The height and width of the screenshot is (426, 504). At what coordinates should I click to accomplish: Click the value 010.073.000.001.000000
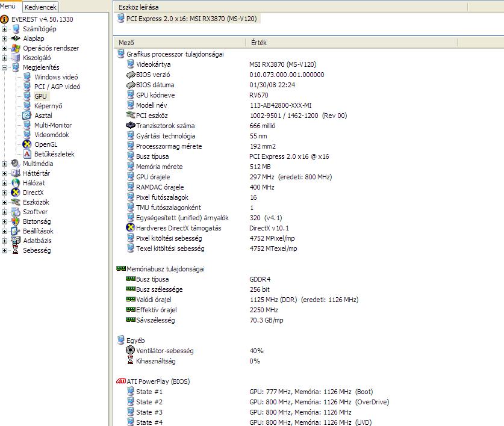coord(287,75)
